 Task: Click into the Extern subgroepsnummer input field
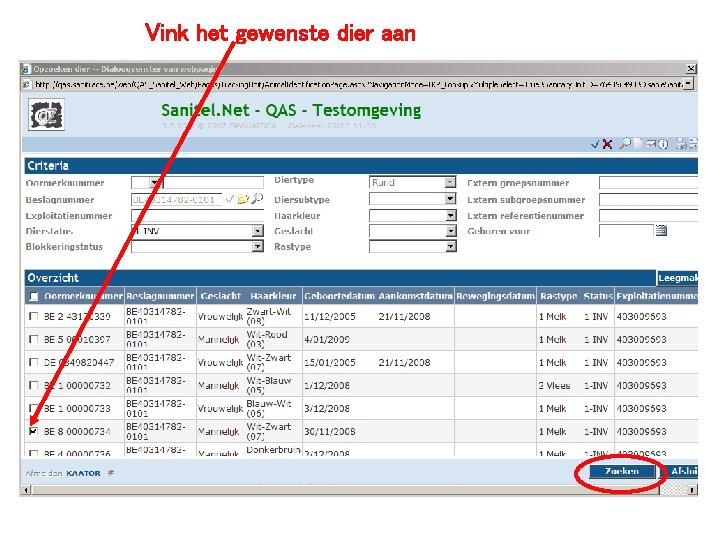[648, 199]
